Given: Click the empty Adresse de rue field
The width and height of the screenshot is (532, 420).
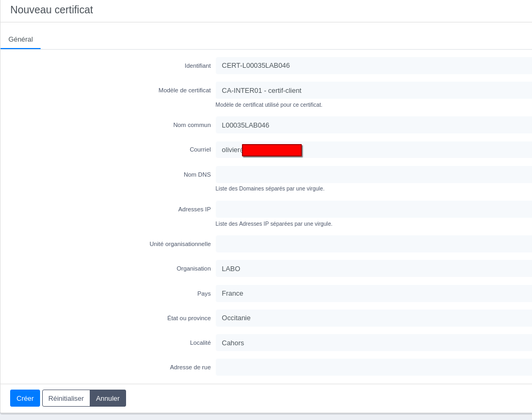Looking at the screenshot, I should click(x=373, y=367).
